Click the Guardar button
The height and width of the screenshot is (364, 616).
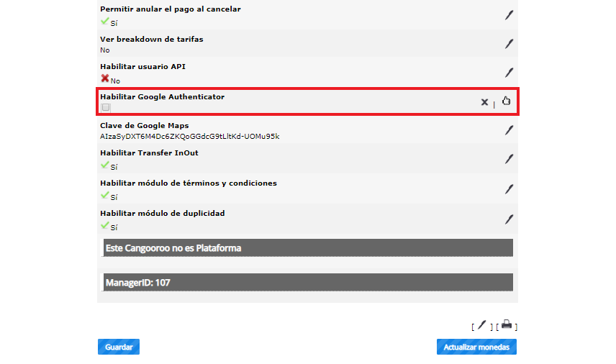click(x=119, y=347)
